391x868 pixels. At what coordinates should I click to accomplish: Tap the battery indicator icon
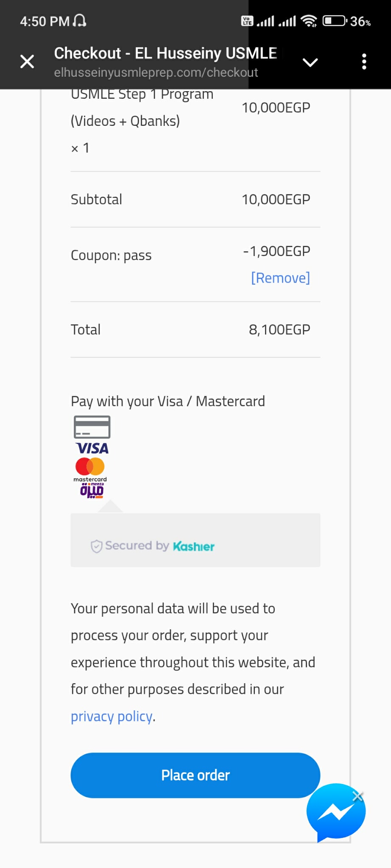335,21
